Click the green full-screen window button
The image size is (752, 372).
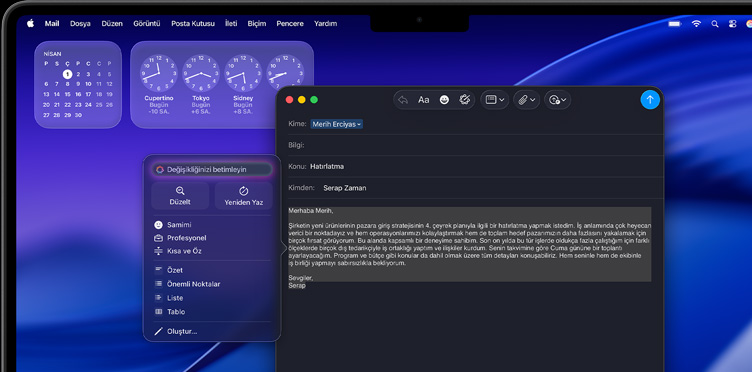(x=314, y=100)
